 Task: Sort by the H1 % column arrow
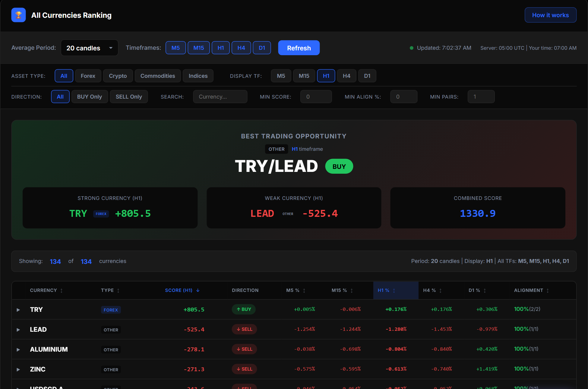pos(394,290)
